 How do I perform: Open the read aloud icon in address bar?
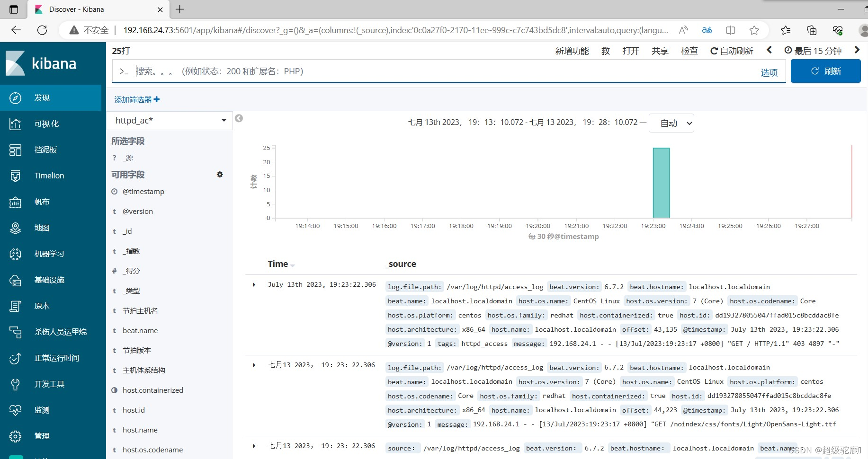point(683,30)
